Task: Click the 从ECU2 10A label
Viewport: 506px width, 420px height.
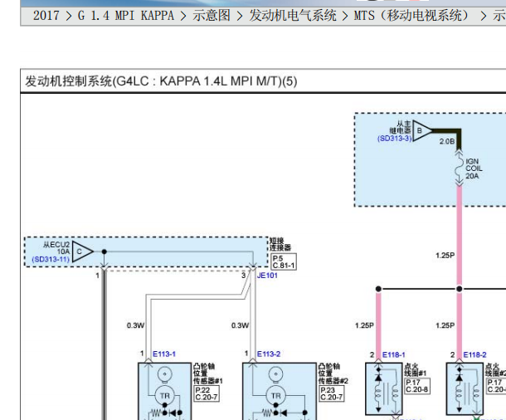Action: 56,248
